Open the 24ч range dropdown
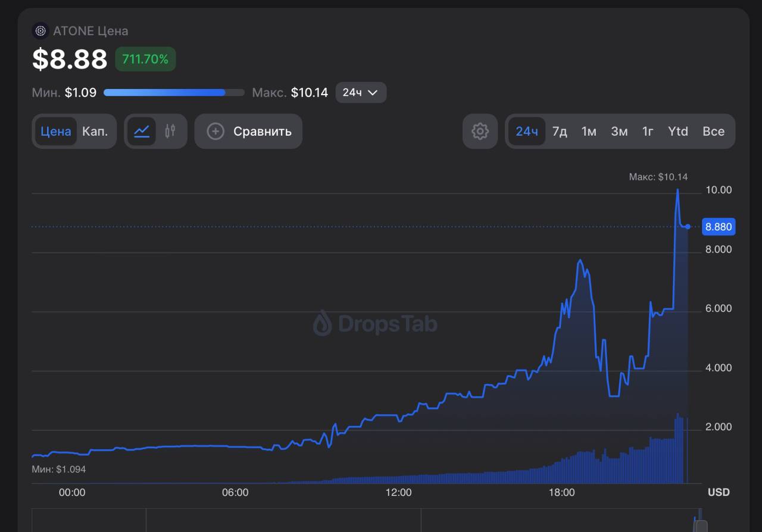 [x=361, y=93]
